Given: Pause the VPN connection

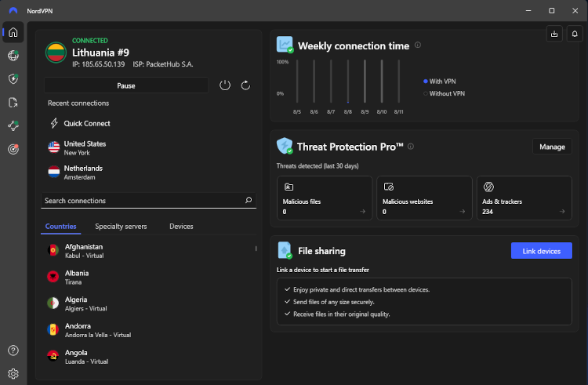Looking at the screenshot, I should click(126, 85).
